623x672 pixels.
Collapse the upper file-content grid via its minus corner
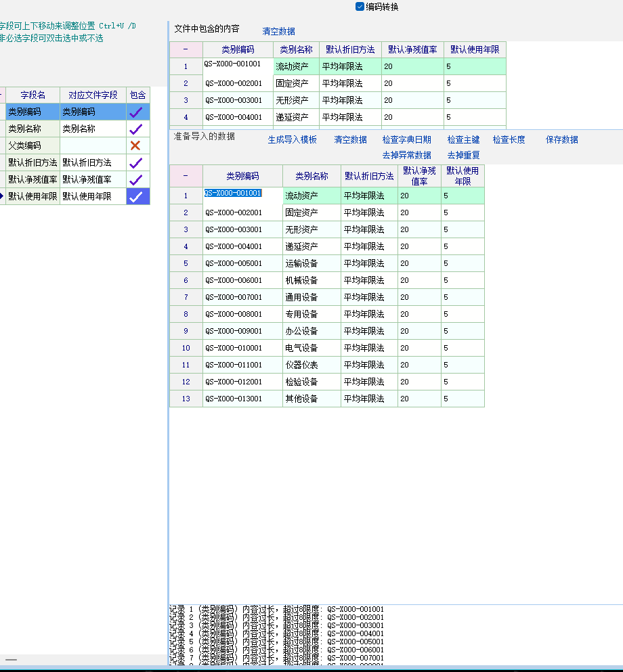coord(186,49)
